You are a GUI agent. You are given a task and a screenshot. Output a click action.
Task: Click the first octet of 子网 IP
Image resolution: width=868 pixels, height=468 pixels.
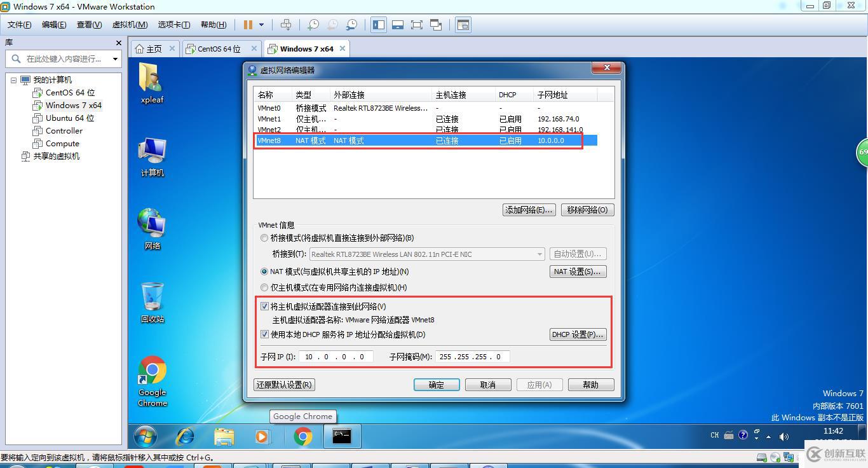[x=309, y=357]
